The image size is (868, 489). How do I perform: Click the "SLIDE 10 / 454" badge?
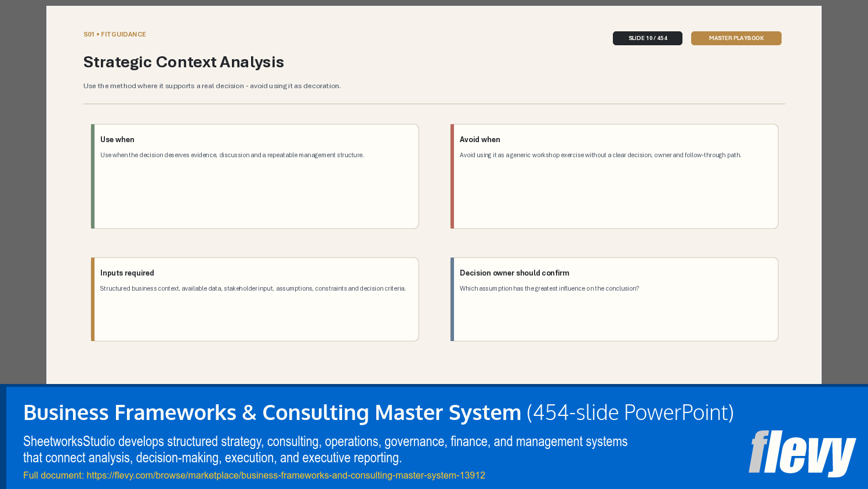[x=648, y=38]
